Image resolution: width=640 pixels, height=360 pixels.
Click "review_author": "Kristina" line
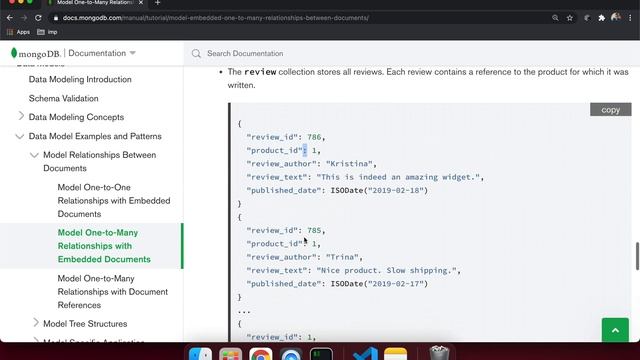coord(311,164)
